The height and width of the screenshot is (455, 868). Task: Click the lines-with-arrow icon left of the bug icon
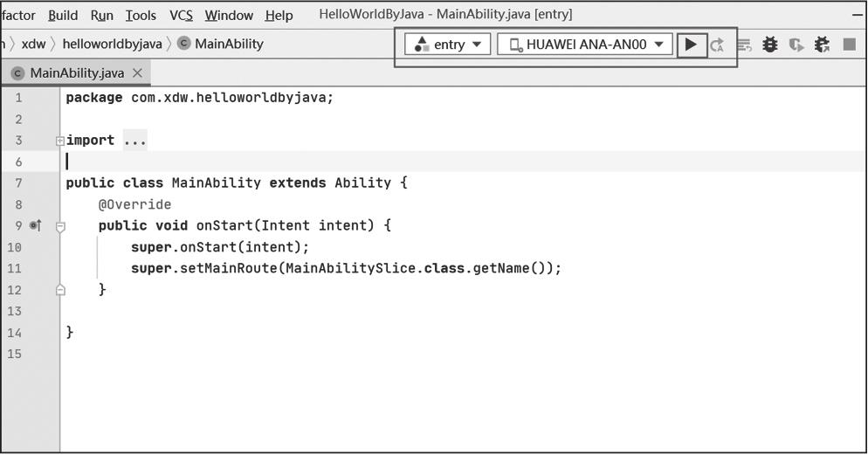(744, 45)
